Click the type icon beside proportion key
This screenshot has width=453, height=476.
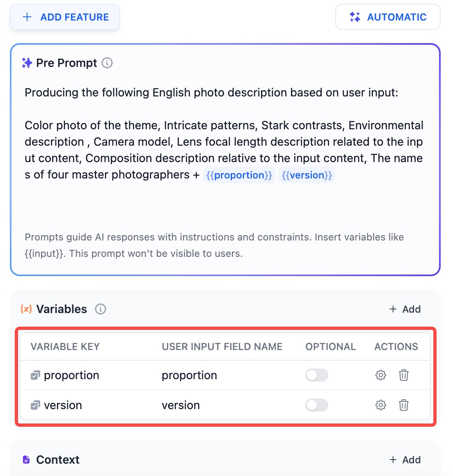tap(35, 375)
